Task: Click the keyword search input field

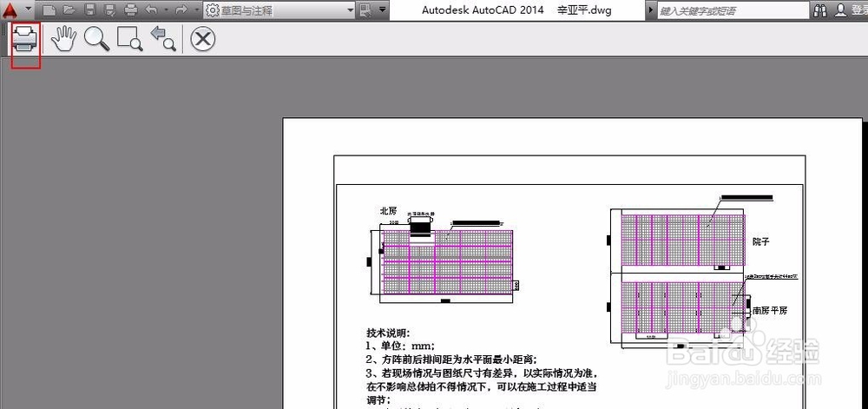Action: pyautogui.click(x=733, y=10)
